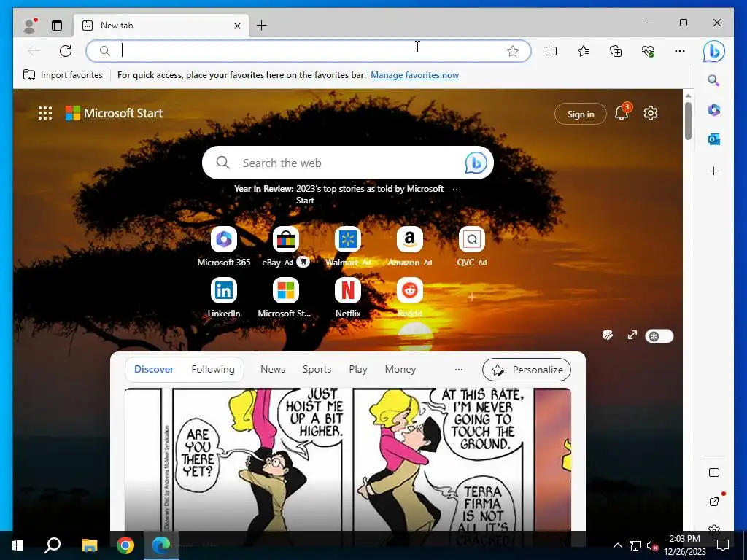747x560 pixels.
Task: Add a sidebar app with plus
Action: [x=713, y=171]
